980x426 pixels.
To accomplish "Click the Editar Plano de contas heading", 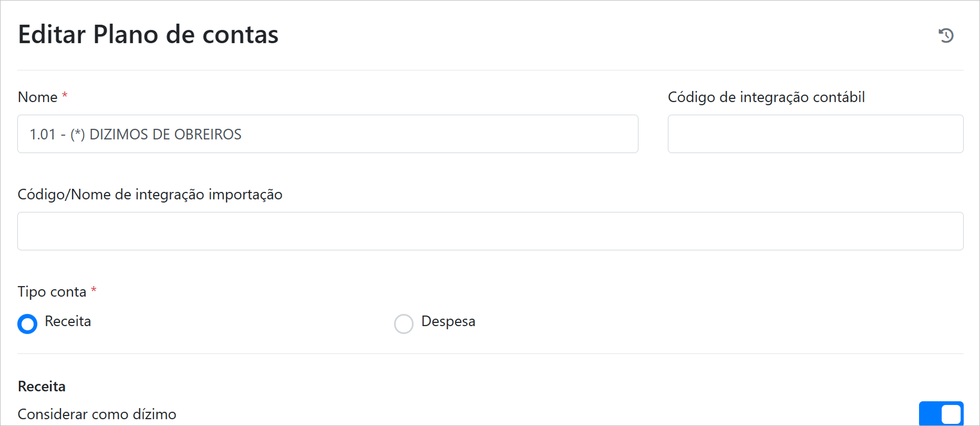I will [148, 35].
